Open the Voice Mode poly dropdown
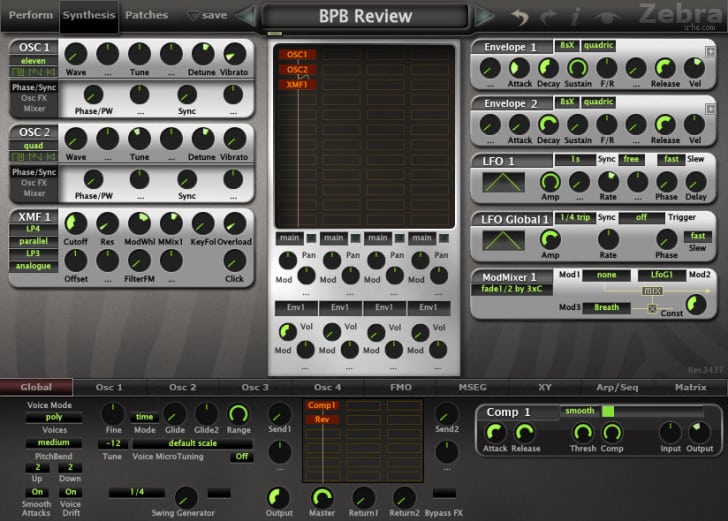Image resolution: width=728 pixels, height=521 pixels. point(54,417)
